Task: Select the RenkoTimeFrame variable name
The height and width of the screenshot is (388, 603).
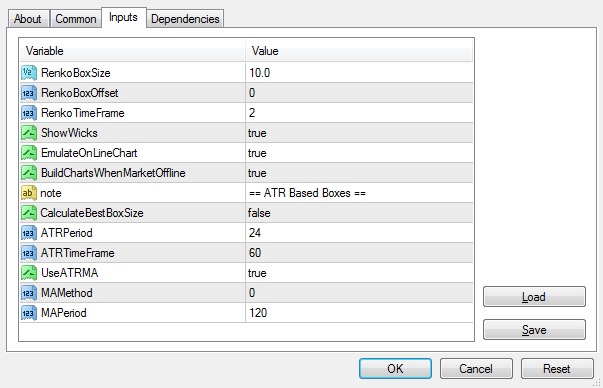Action: pos(83,113)
